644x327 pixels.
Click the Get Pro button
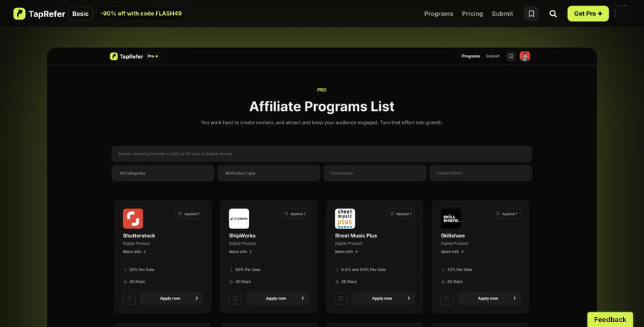[x=588, y=14]
